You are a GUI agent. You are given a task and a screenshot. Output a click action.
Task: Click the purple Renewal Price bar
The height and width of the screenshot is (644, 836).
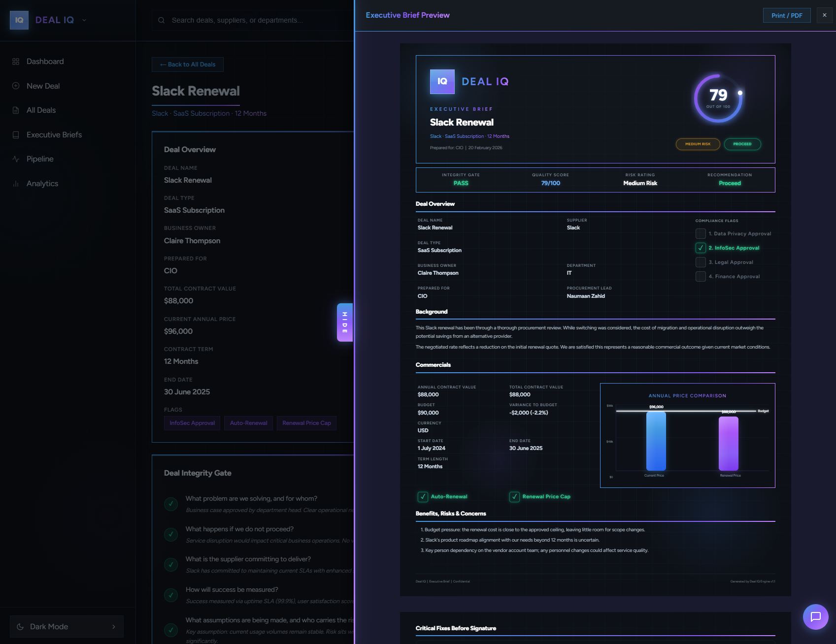point(729,444)
